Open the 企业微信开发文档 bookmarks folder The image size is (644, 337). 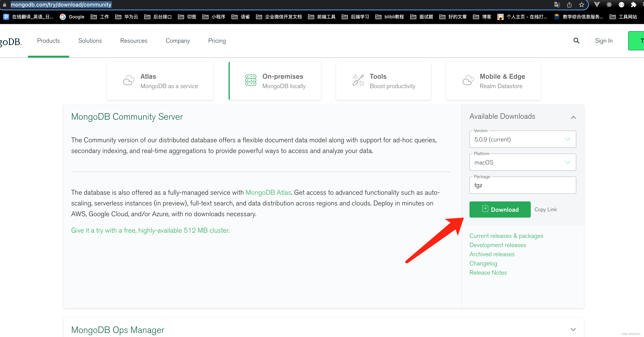279,17
